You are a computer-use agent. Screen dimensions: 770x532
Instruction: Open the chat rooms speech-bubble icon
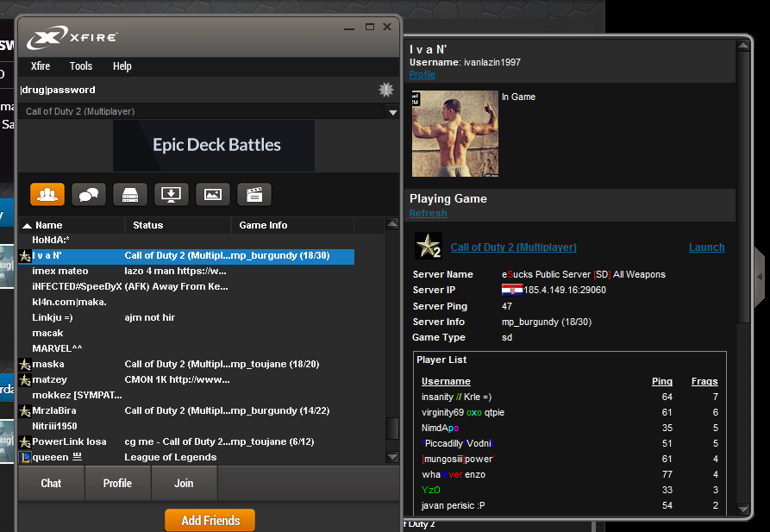(x=89, y=195)
